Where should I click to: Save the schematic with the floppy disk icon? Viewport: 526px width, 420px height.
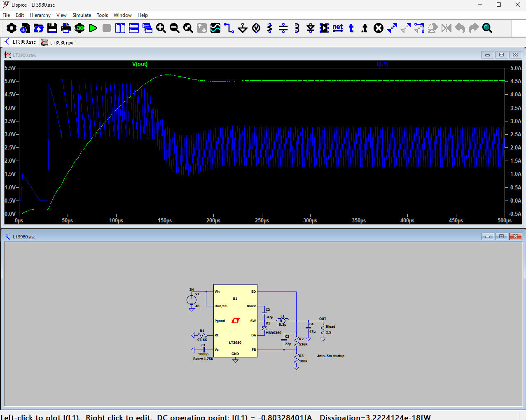pyautogui.click(x=52, y=28)
